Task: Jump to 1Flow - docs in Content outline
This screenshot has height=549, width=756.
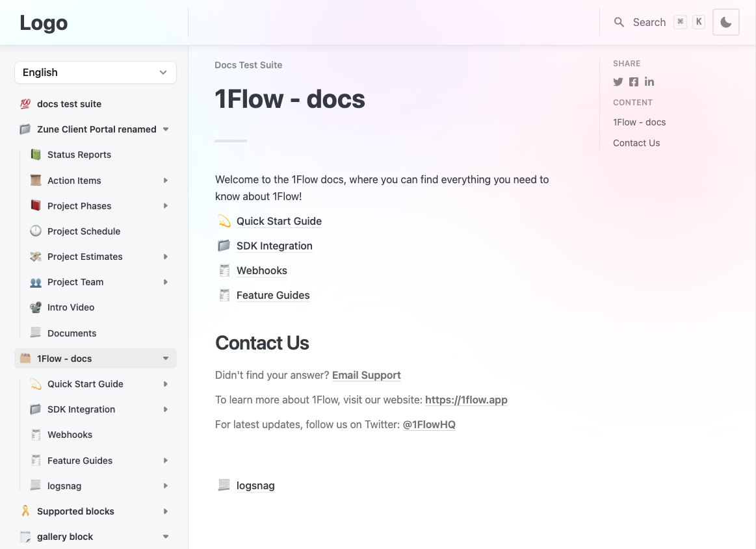Action: coord(640,122)
